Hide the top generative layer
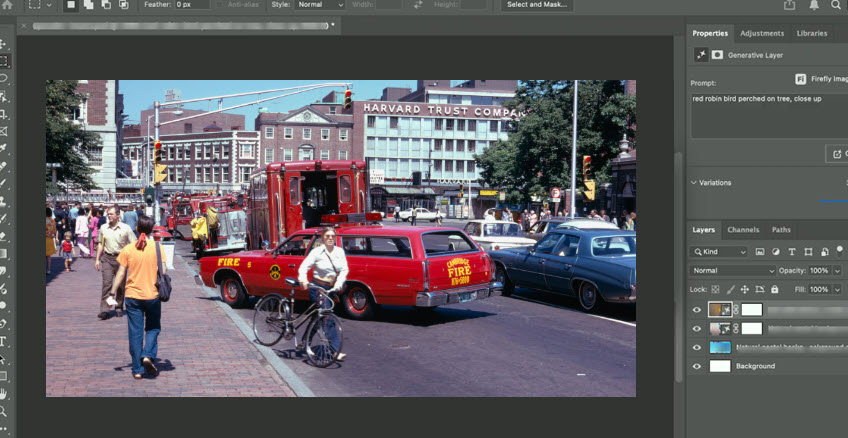Screen dimensions: 848x438 (697, 310)
